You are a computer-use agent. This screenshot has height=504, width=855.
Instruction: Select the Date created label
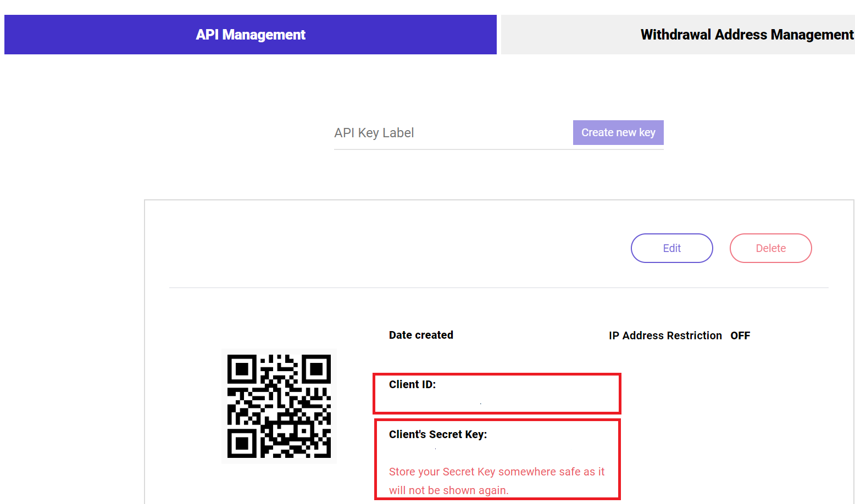[421, 335]
